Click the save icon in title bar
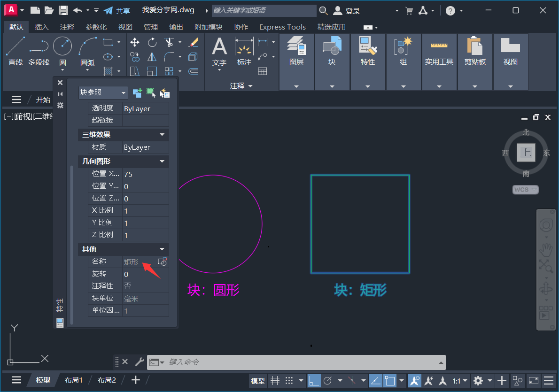This screenshot has width=559, height=392. (x=63, y=10)
